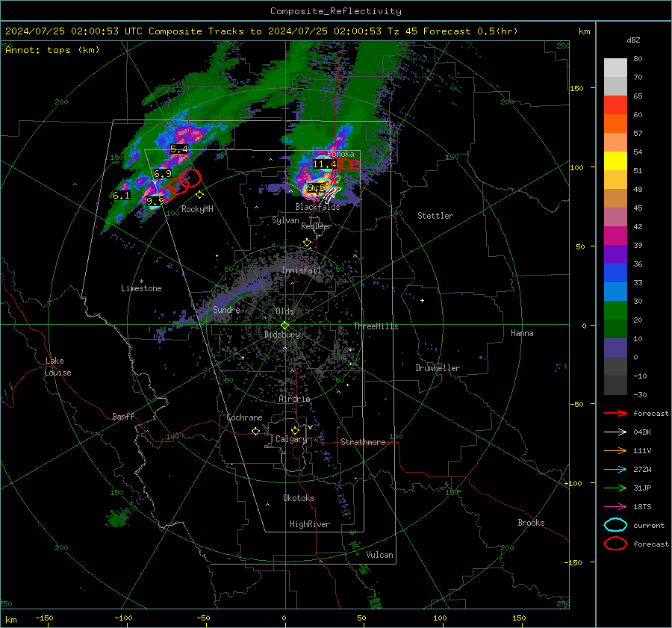Click the yellow diamond marker under Cochrane
672x628 pixels.
(x=255, y=431)
